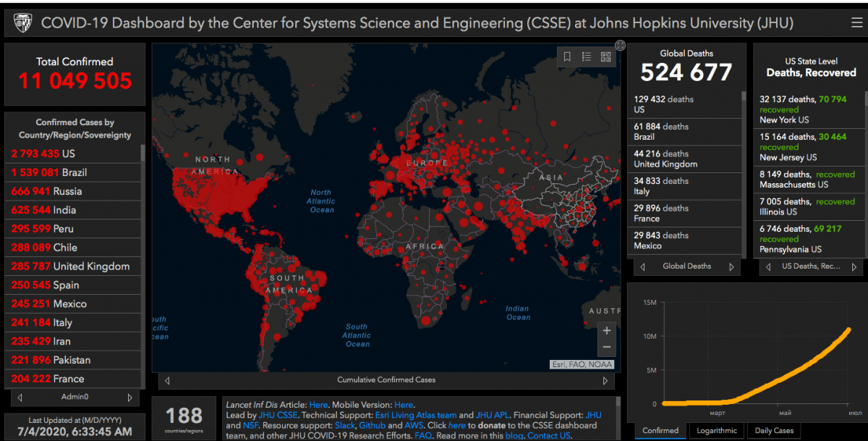Click left arrow beside Cumulative Confirmed Cases
Image resolution: width=868 pixels, height=441 pixels.
[x=167, y=380]
